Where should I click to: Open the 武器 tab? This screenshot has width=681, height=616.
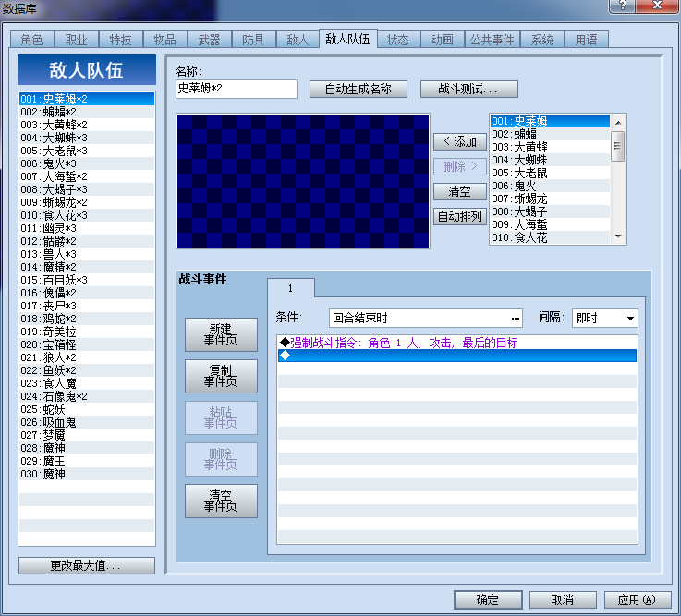[x=209, y=40]
